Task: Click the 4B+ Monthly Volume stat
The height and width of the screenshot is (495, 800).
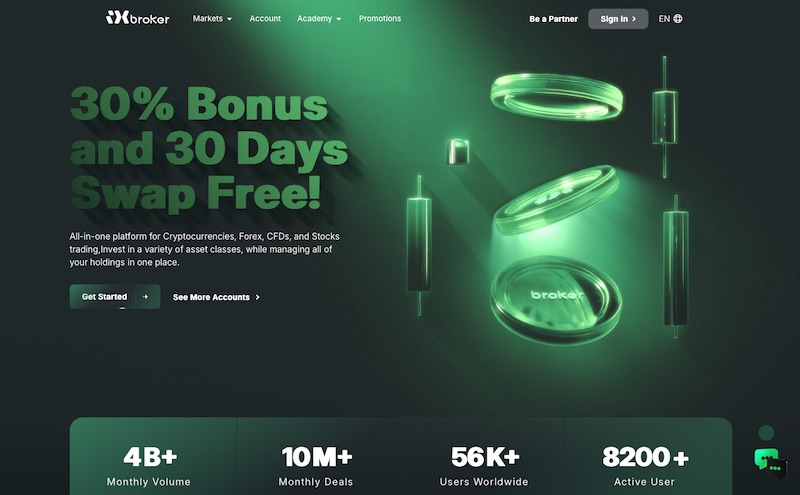Action: 149,466
